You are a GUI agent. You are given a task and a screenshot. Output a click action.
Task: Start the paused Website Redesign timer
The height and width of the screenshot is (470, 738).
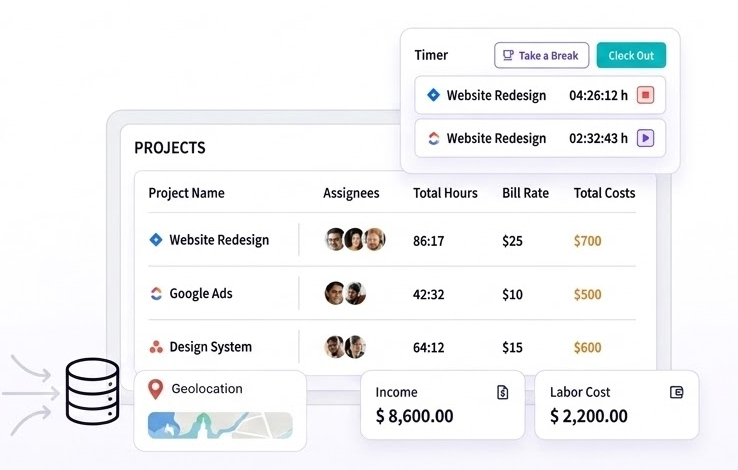(645, 139)
